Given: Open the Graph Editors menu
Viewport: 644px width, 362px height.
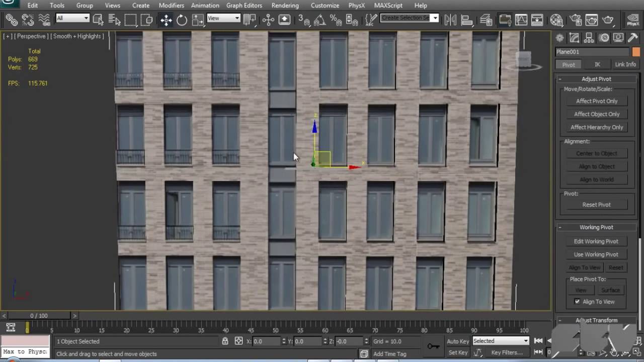Looking at the screenshot, I should pyautogui.click(x=244, y=6).
